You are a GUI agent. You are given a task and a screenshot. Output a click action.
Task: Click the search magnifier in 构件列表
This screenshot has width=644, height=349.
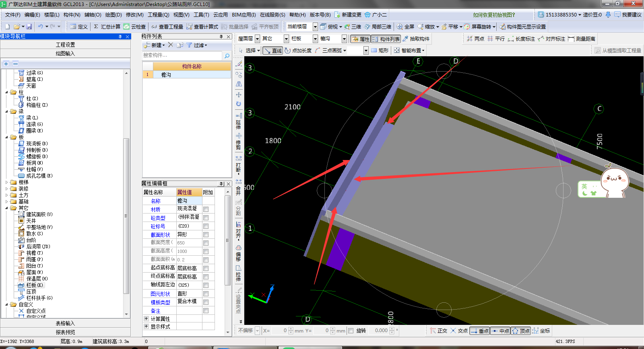point(227,55)
